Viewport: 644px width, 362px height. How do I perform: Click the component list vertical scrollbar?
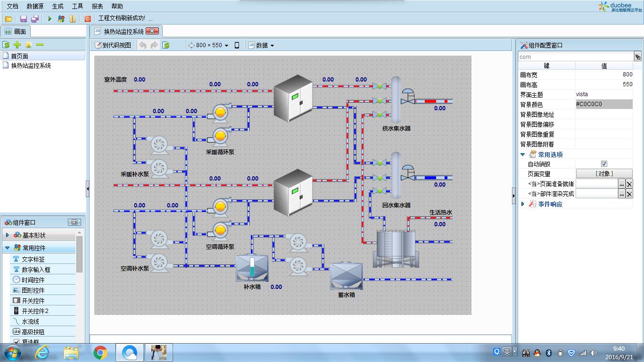coord(79,255)
